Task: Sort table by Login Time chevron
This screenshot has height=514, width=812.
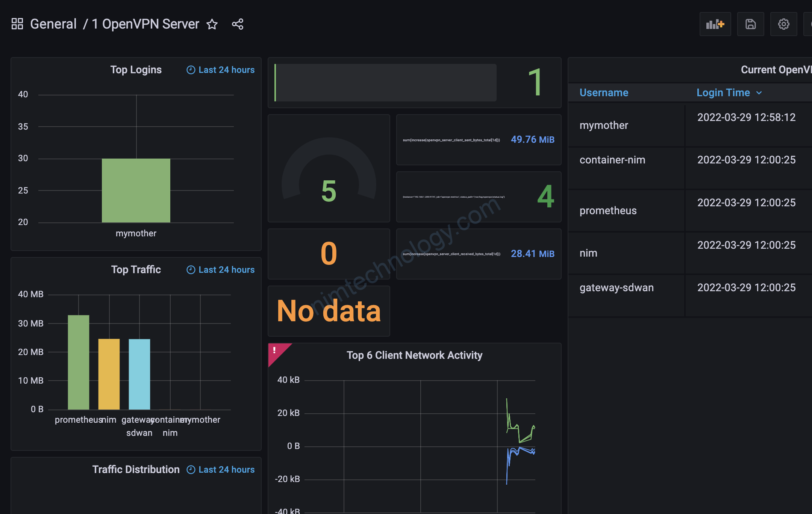Action: [x=759, y=93]
